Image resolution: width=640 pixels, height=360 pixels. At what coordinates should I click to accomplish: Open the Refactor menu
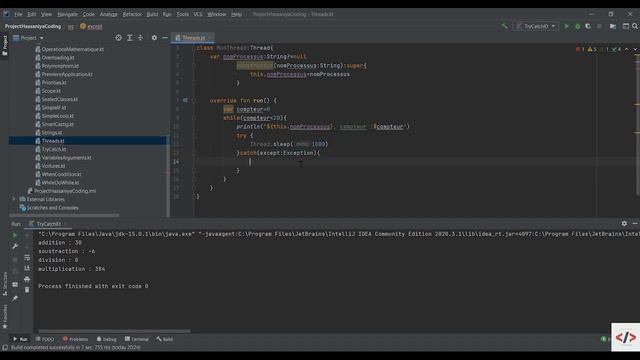click(132, 14)
